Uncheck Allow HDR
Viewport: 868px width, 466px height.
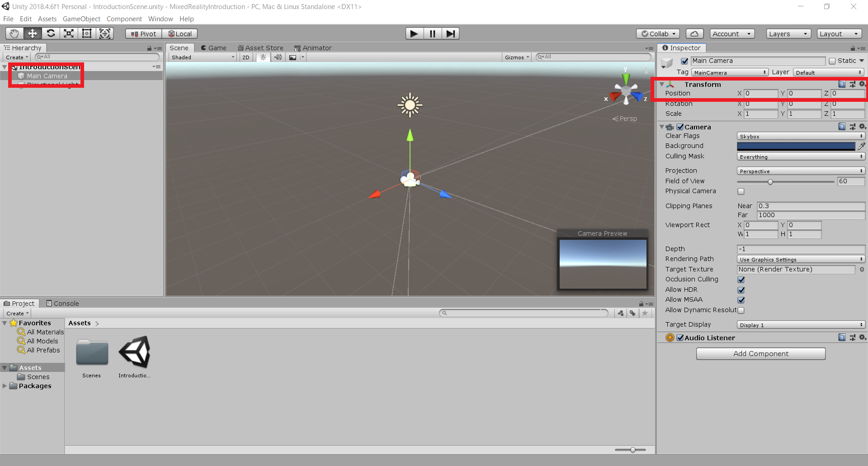(x=741, y=290)
